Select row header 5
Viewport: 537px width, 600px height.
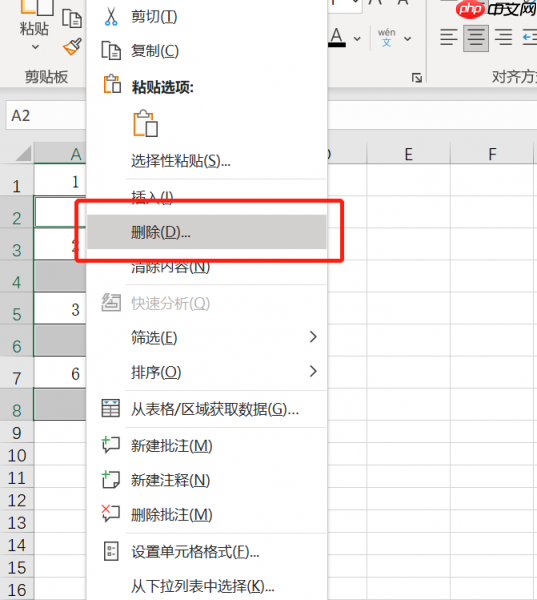(17, 309)
